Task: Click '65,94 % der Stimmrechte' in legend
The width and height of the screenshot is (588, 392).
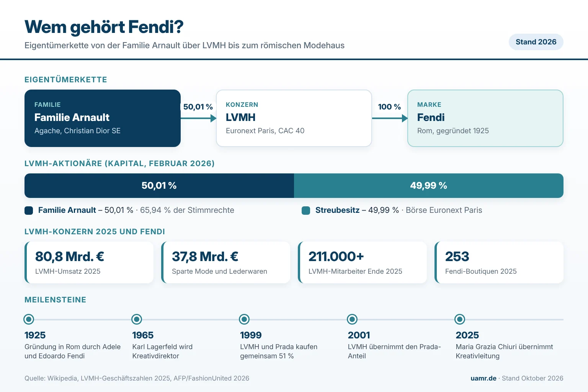Action: point(187,210)
